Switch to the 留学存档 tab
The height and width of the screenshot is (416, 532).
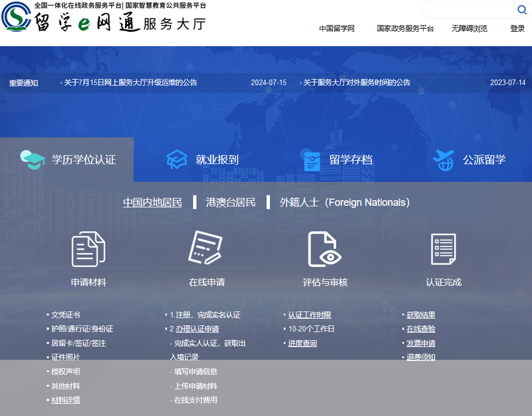click(337, 160)
